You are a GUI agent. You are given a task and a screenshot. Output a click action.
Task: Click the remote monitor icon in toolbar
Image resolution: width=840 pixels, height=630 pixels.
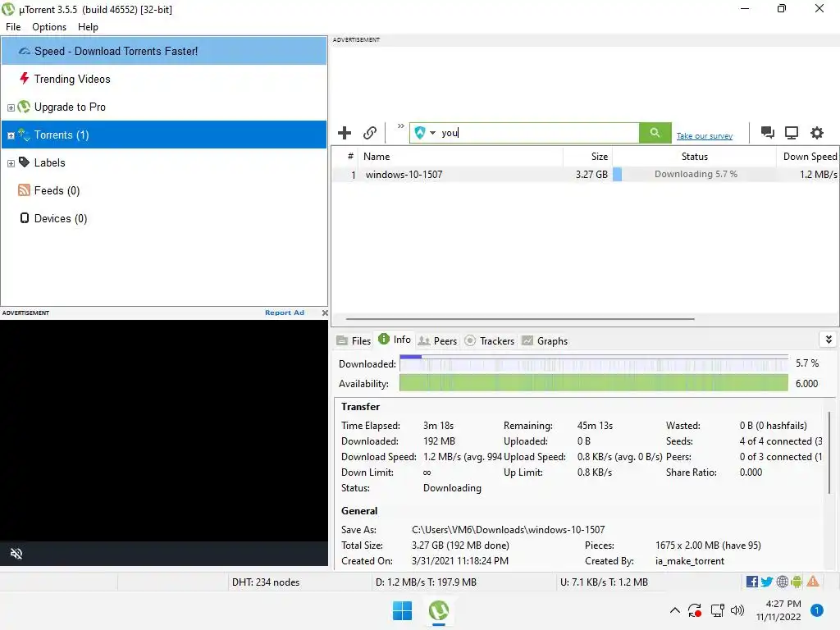coord(792,132)
